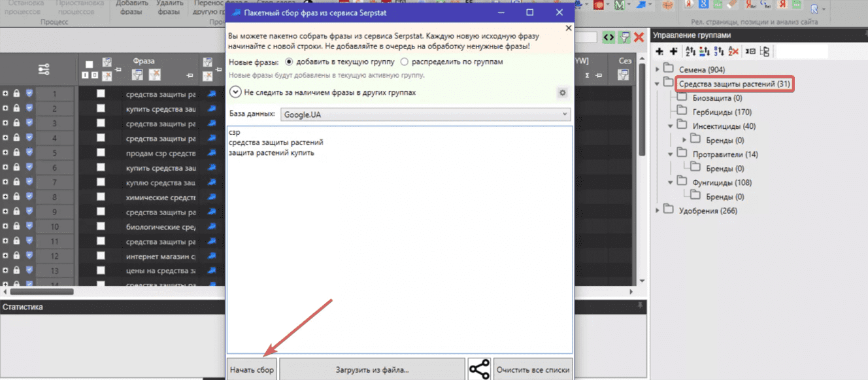868x380 pixels.
Task: Collapse the Протравители group arrow
Action: click(671, 154)
